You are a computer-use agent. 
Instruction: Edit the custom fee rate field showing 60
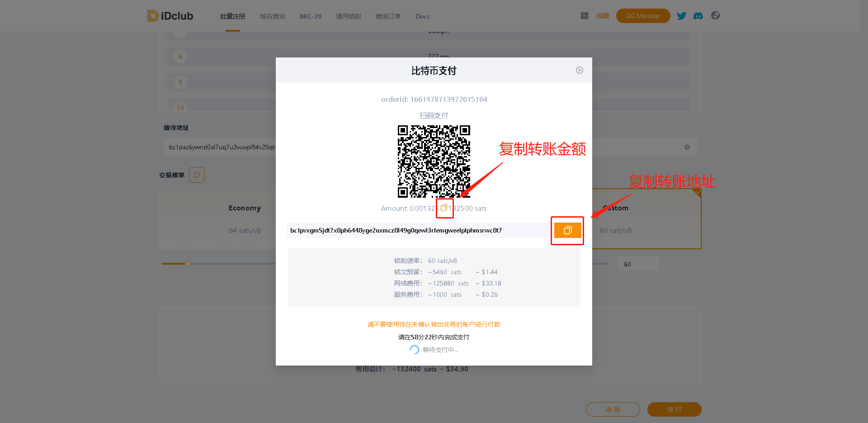coord(639,264)
